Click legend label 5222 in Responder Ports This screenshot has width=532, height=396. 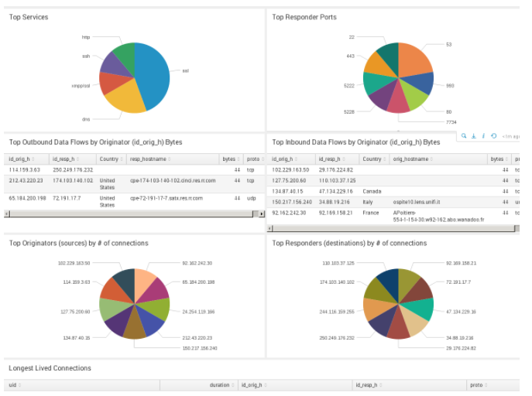(349, 86)
